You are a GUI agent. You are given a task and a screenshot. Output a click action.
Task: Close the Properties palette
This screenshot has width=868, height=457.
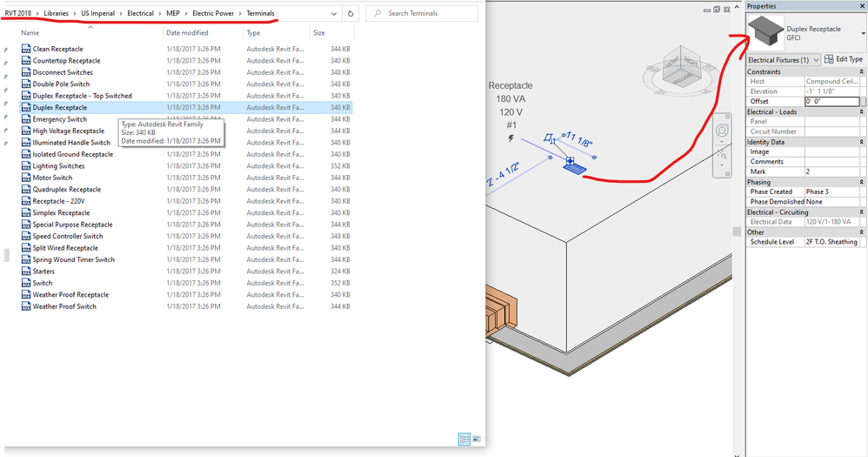(x=863, y=6)
